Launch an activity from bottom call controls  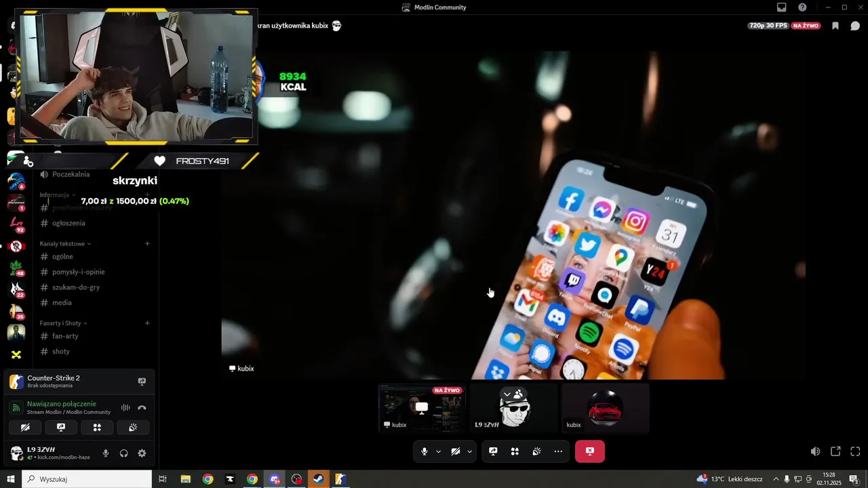[515, 451]
